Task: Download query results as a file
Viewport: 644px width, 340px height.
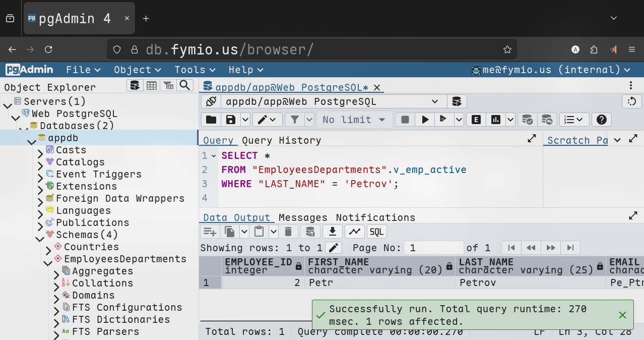Action: (332, 232)
